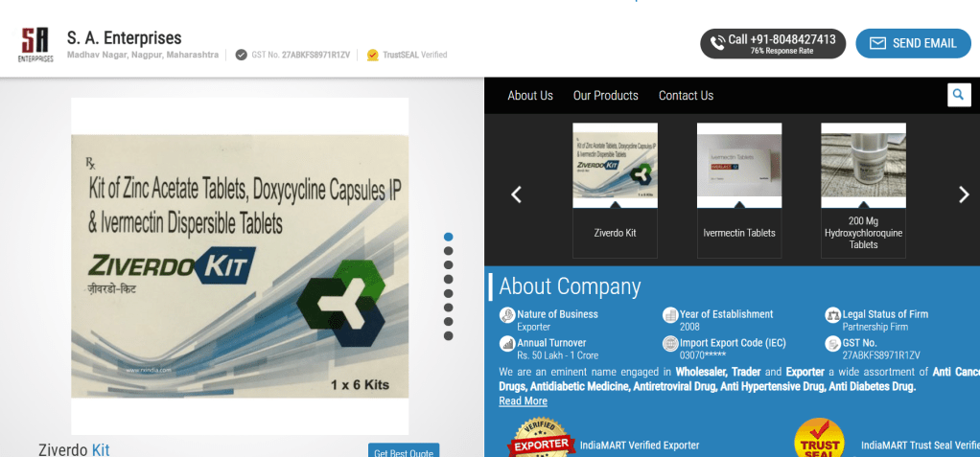
Task: Go to previous products with left arrow
Action: [516, 194]
